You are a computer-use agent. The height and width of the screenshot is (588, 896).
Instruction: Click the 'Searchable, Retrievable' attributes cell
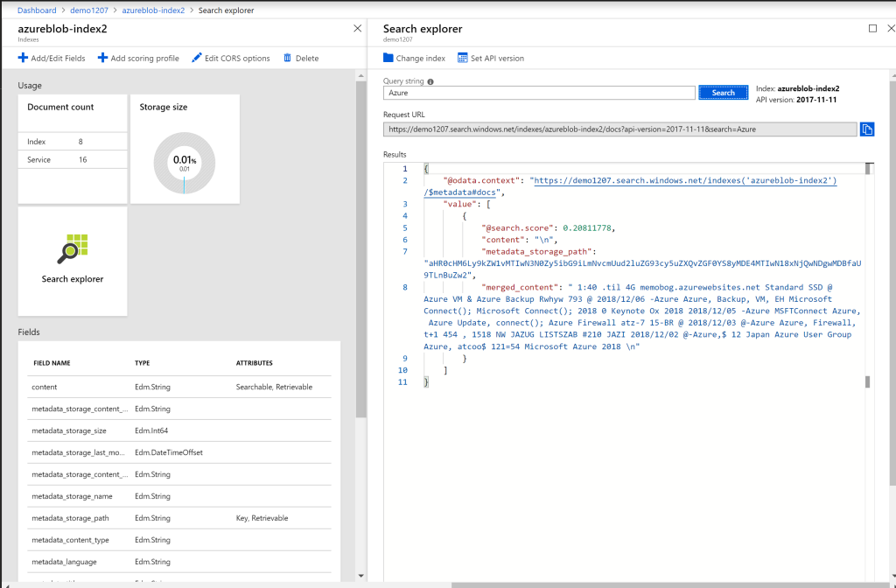coord(274,387)
